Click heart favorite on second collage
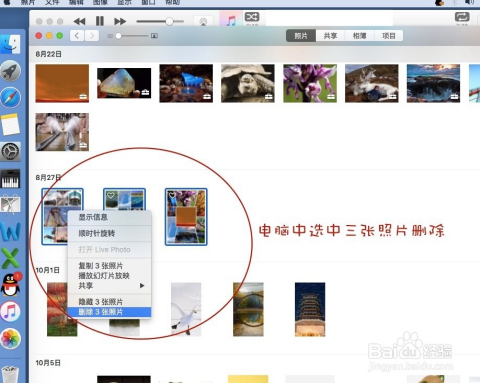The width and height of the screenshot is (480, 383). point(110,195)
